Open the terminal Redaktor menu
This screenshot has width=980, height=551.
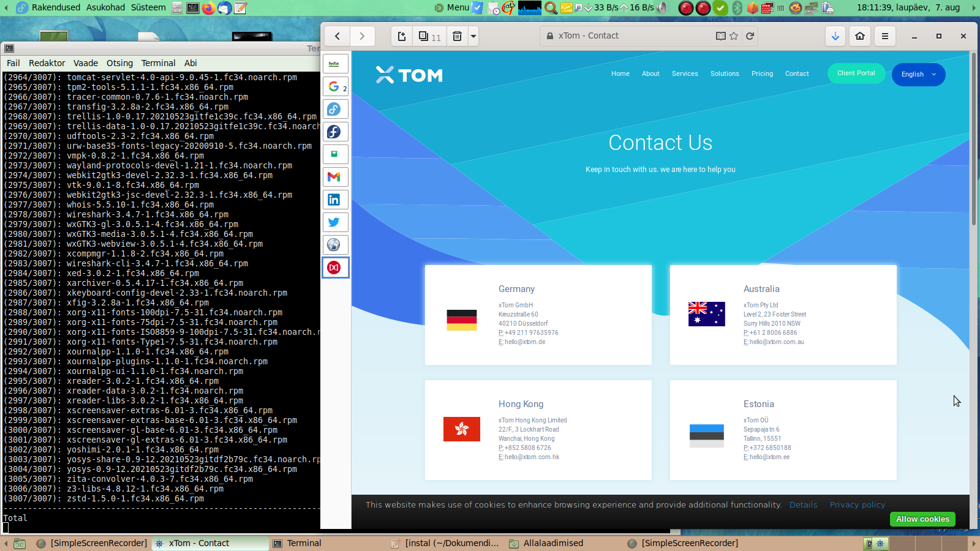pos(47,63)
